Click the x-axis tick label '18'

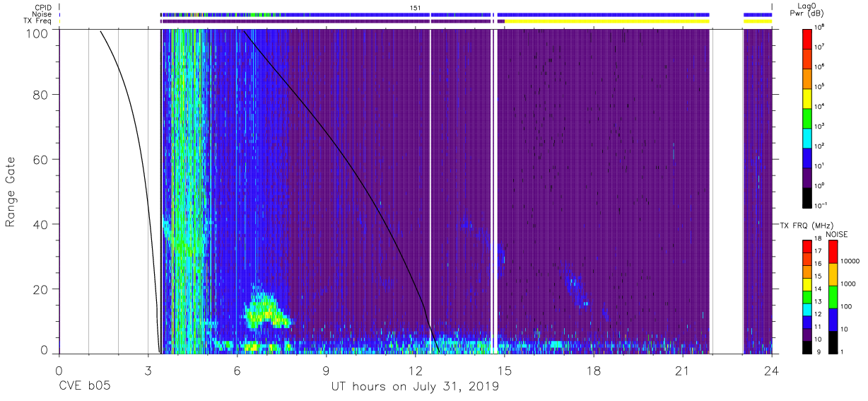[x=593, y=371]
